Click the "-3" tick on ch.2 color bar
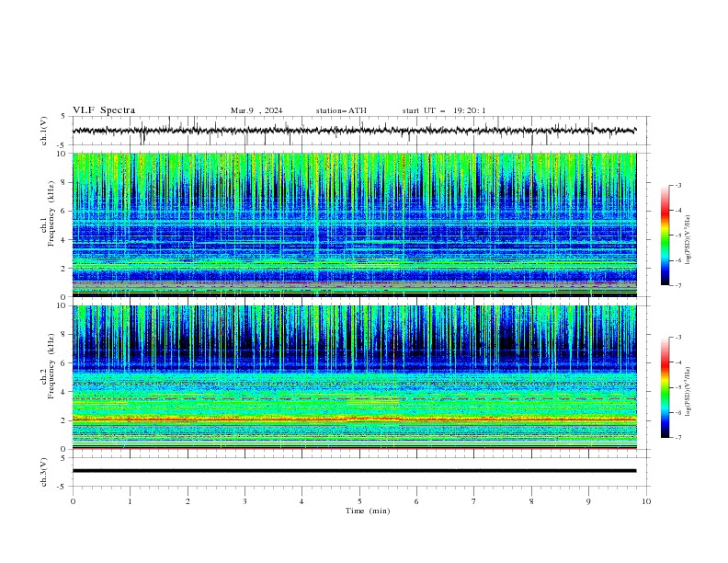The width and height of the screenshot is (728, 563). pos(678,338)
